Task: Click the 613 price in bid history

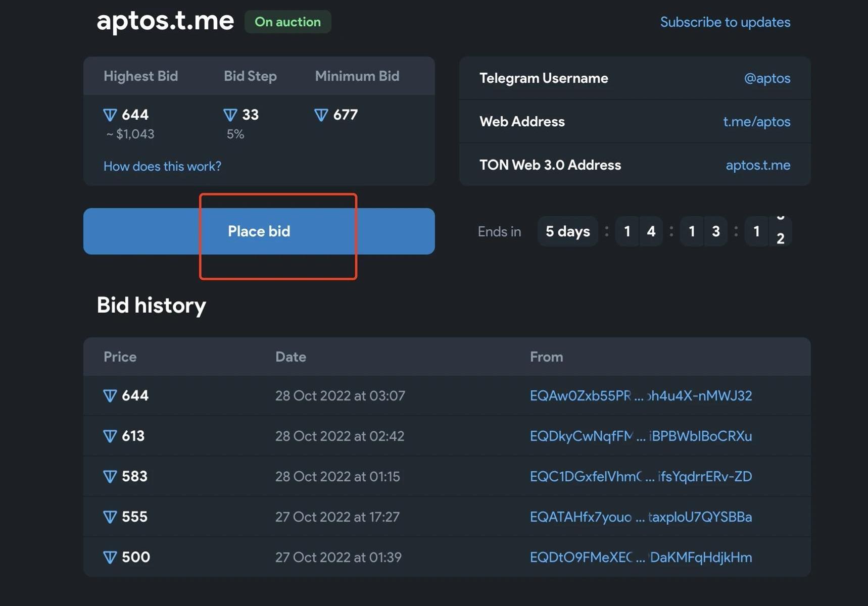Action: point(133,436)
